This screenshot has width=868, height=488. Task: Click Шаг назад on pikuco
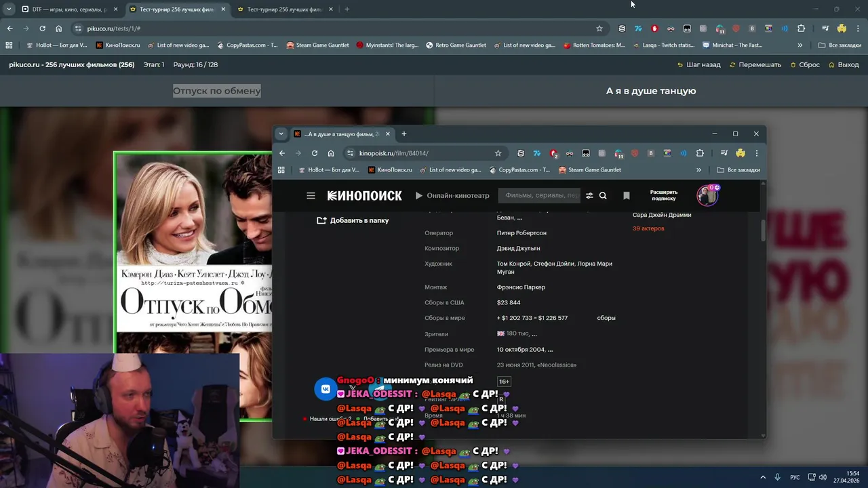(x=699, y=65)
